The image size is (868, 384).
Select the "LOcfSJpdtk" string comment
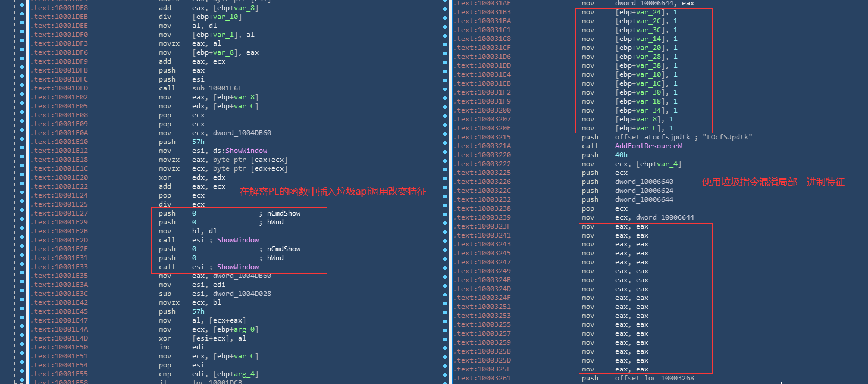click(727, 137)
